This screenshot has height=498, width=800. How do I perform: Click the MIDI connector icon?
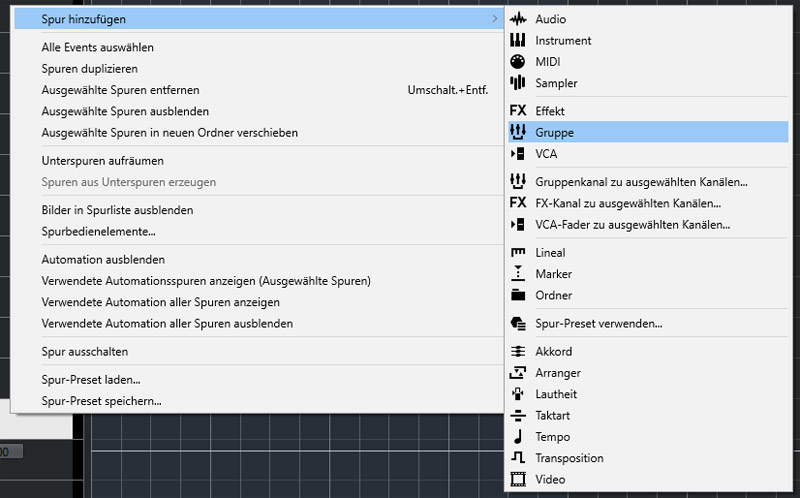(518, 62)
